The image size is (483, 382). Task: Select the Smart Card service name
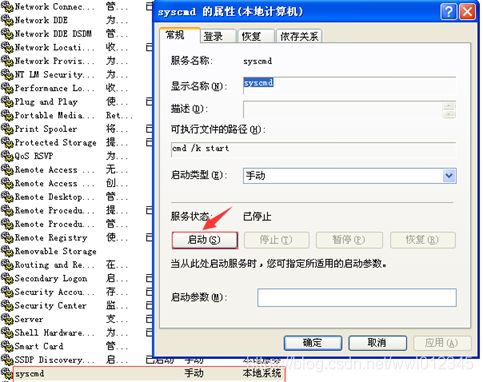(x=39, y=346)
